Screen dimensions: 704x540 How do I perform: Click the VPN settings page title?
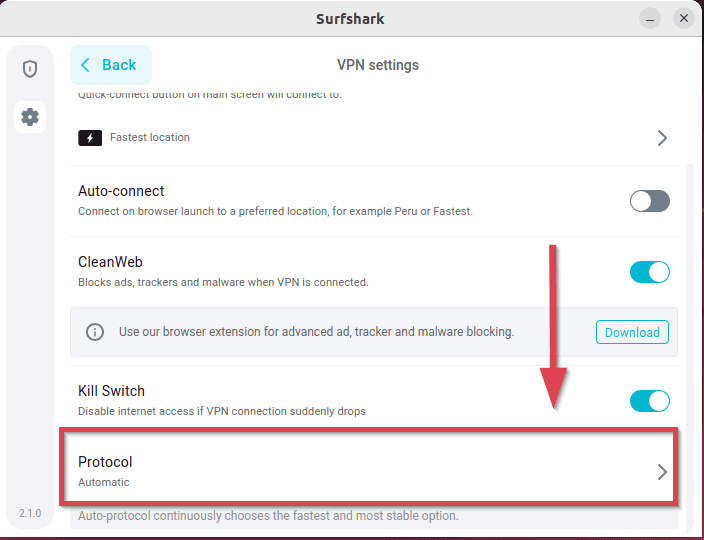pyautogui.click(x=377, y=65)
